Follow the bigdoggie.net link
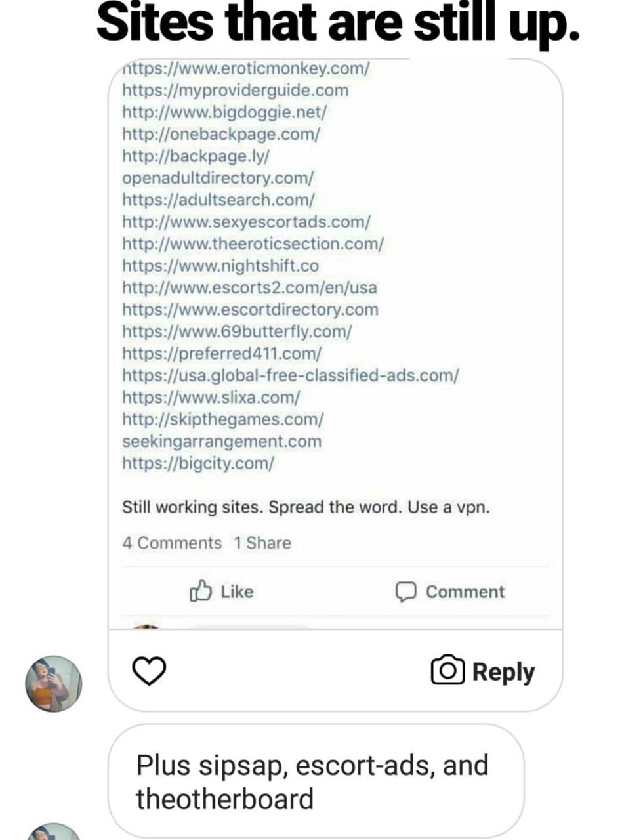The height and width of the screenshot is (840, 643). click(224, 112)
